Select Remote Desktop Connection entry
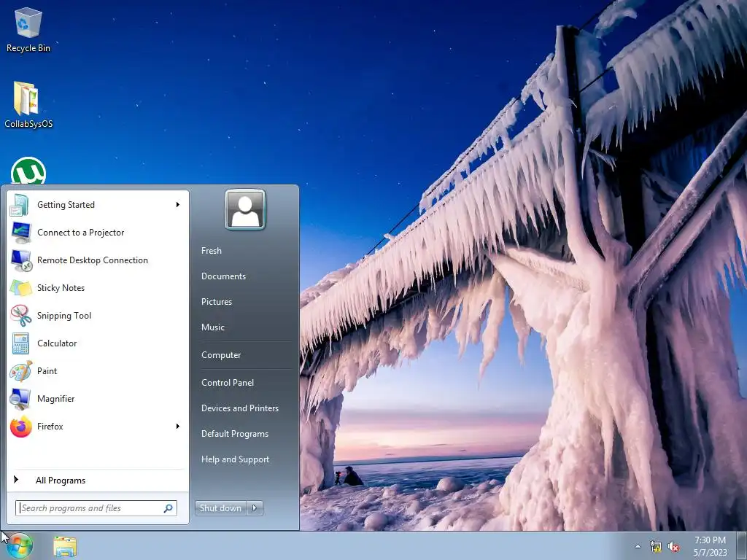 click(x=98, y=260)
